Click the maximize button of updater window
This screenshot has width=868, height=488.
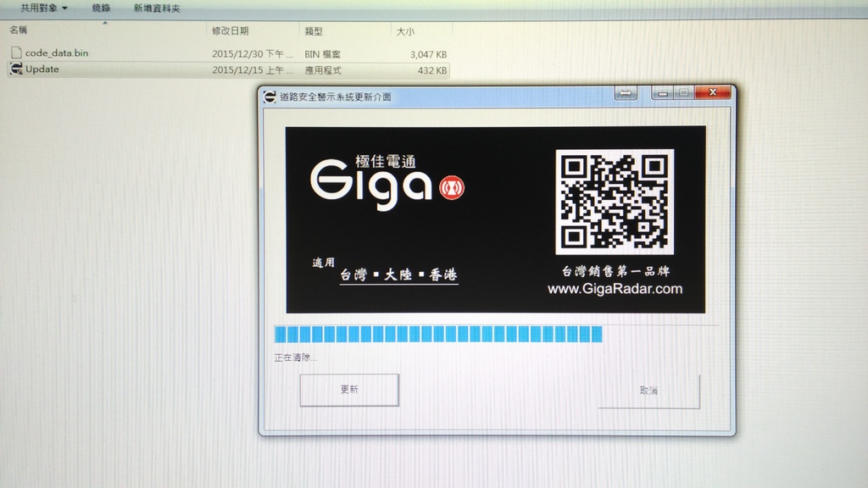(684, 92)
